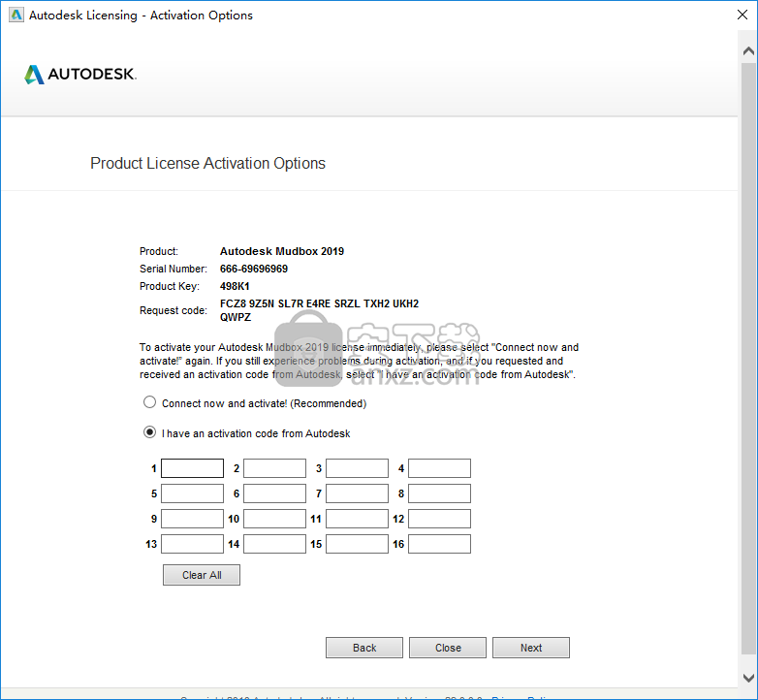
Task: Click activation code field 10
Action: (274, 519)
